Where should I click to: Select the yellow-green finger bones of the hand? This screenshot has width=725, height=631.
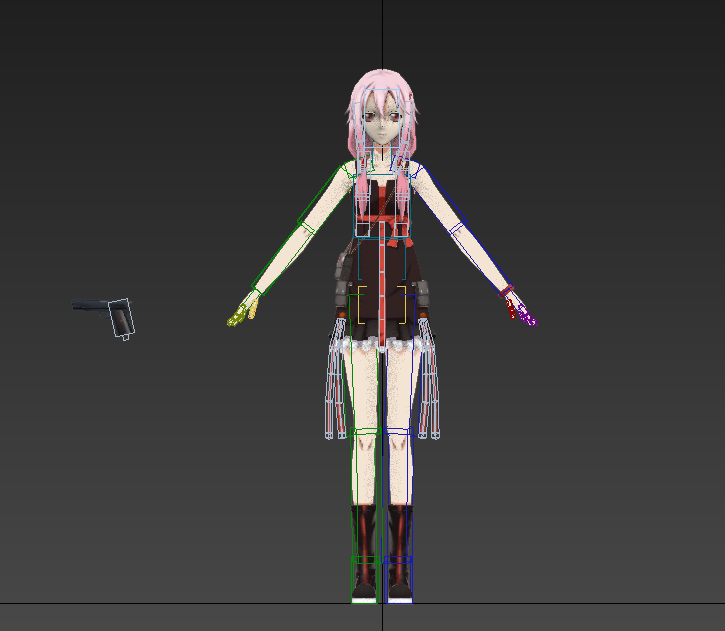point(237,316)
